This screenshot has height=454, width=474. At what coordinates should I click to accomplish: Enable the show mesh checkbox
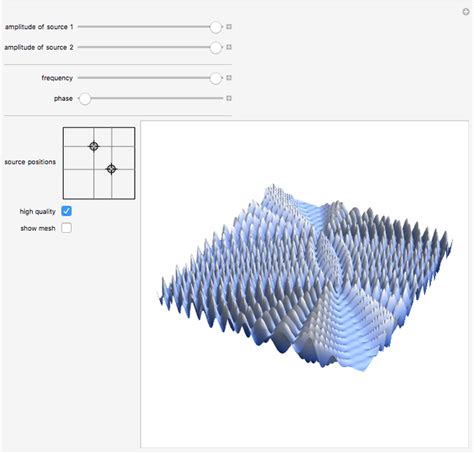(66, 228)
